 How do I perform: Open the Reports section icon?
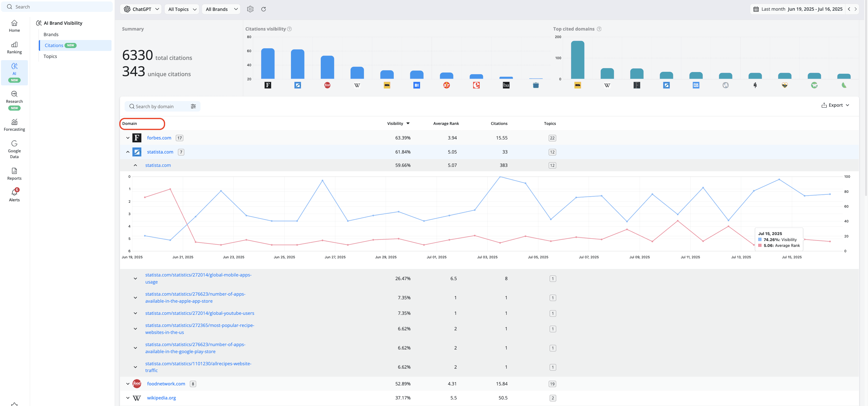tap(14, 171)
